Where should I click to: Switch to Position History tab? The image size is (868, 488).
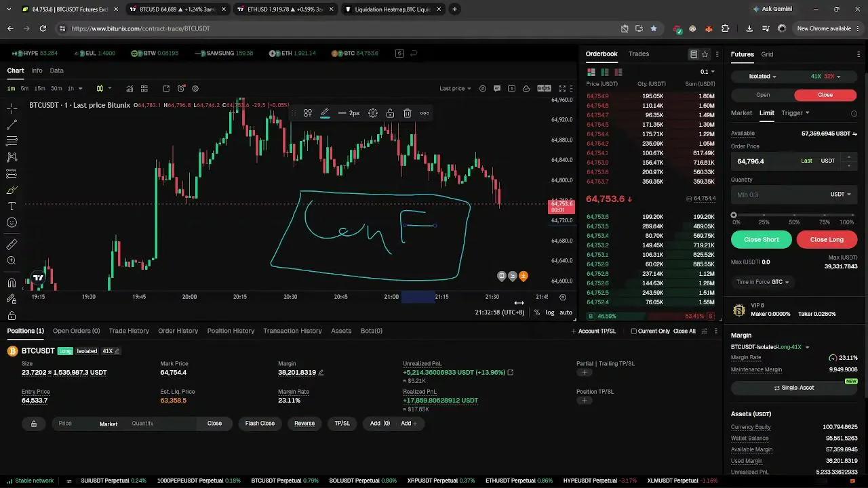click(231, 331)
